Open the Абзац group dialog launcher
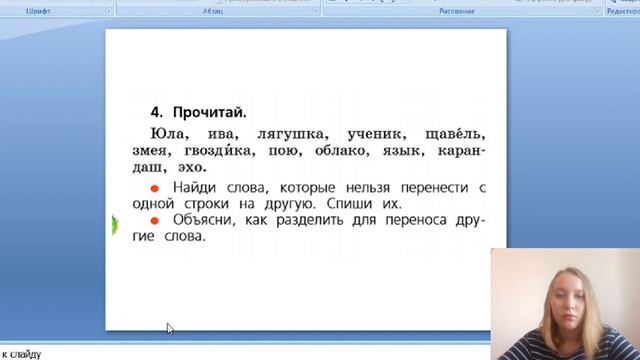Image resolution: width=640 pixels, height=360 pixels. coord(316,11)
